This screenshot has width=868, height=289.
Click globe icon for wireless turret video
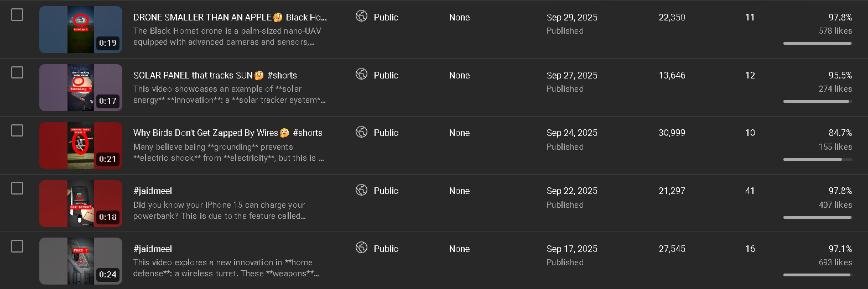[361, 248]
